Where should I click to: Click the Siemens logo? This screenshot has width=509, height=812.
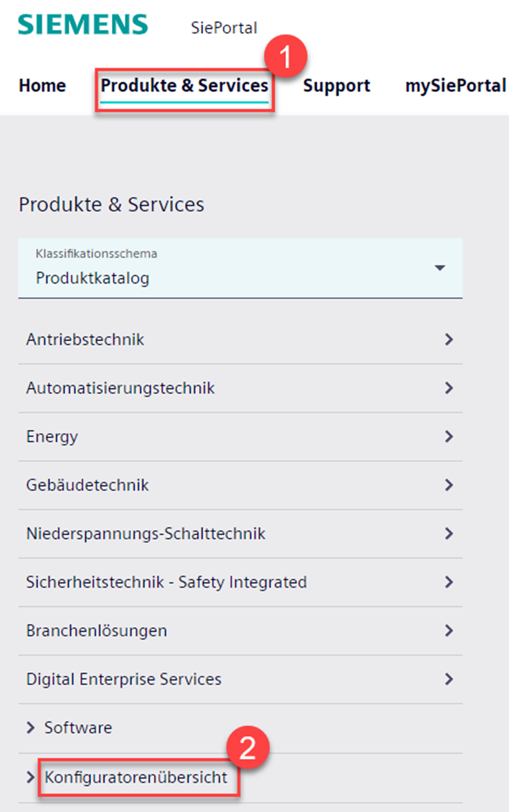pos(83,24)
